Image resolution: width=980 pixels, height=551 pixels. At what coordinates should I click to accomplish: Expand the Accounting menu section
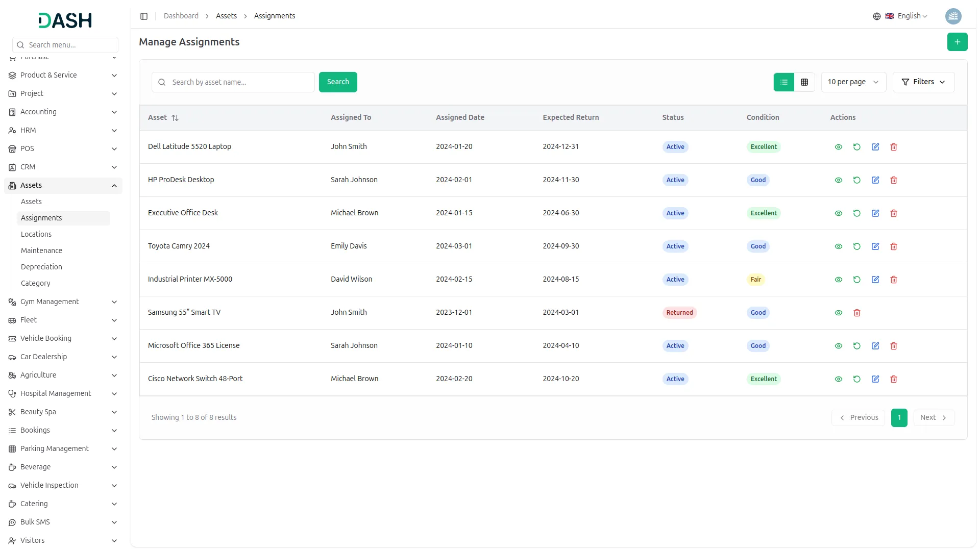[x=63, y=112]
